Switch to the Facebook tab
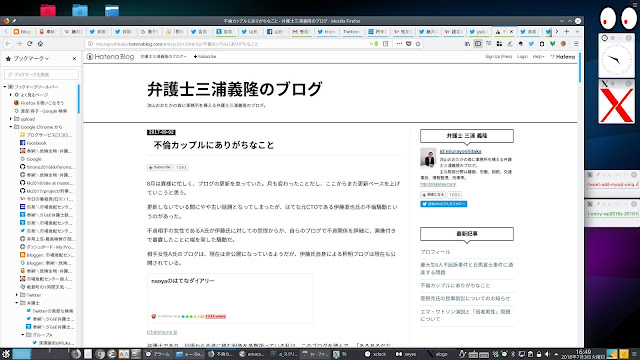Viewport: 640px width, 360px height. (275, 31)
